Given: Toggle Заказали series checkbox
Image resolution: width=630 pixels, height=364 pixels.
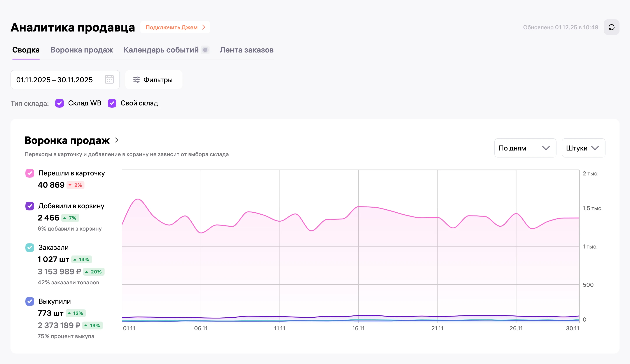Looking at the screenshot, I should tap(30, 247).
